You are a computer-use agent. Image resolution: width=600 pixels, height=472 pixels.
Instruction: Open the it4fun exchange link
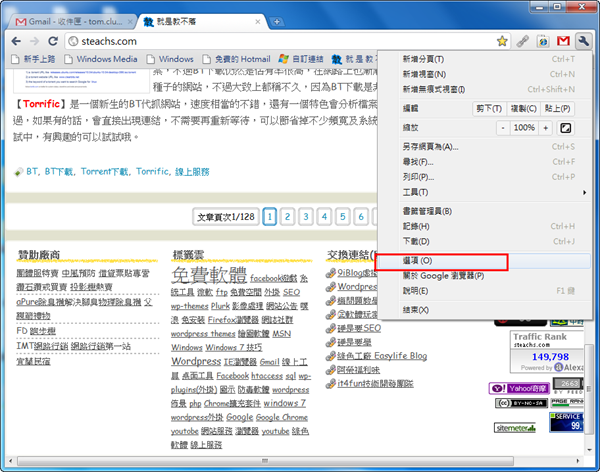pos(375,384)
